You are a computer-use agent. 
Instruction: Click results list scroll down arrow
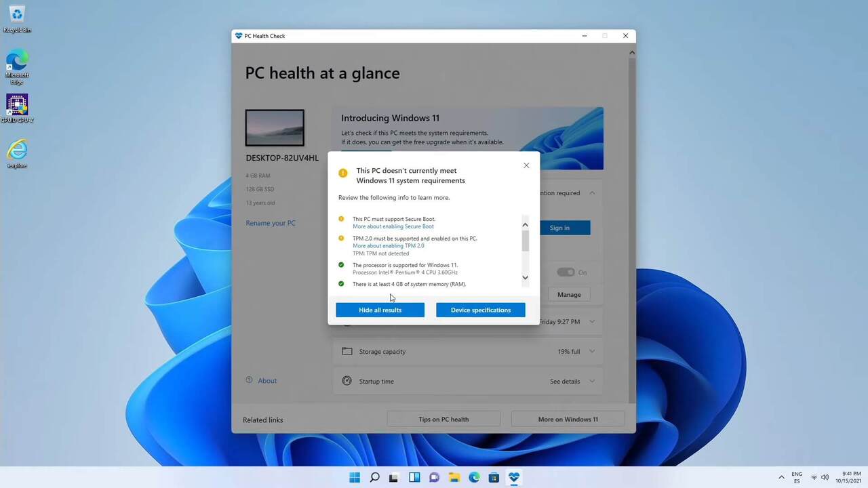(x=525, y=277)
